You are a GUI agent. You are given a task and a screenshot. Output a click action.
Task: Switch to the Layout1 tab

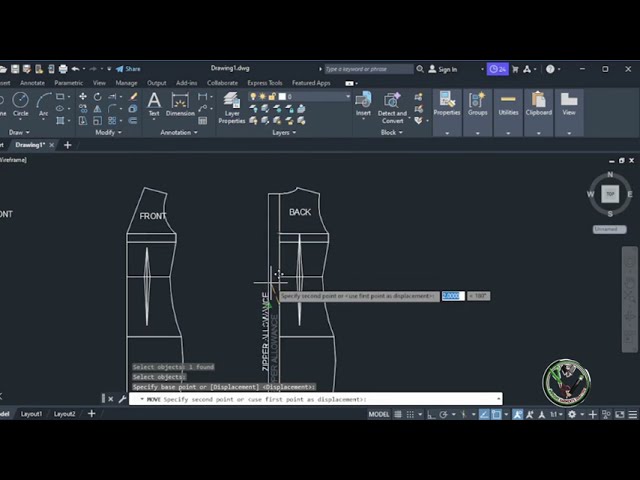[31, 414]
